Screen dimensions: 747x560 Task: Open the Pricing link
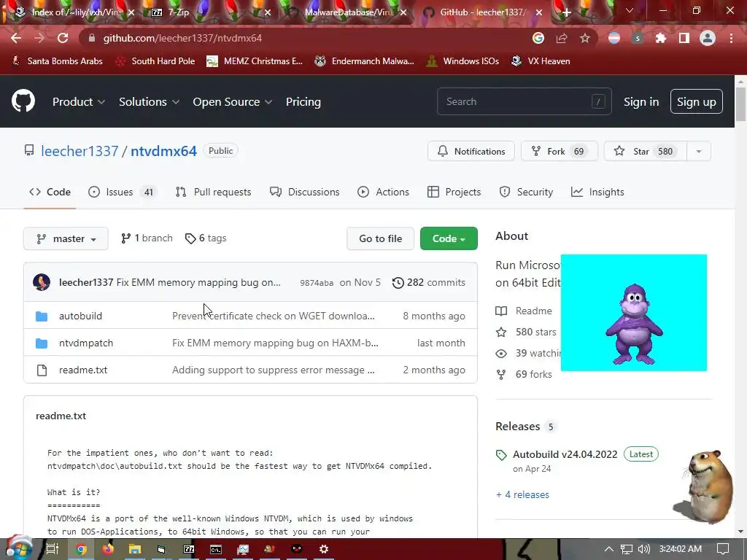[303, 101]
